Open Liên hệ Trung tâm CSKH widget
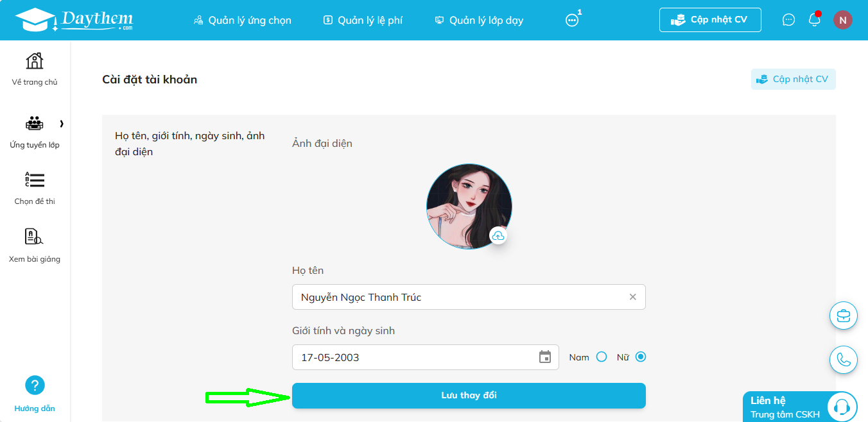868x422 pixels. (x=800, y=407)
